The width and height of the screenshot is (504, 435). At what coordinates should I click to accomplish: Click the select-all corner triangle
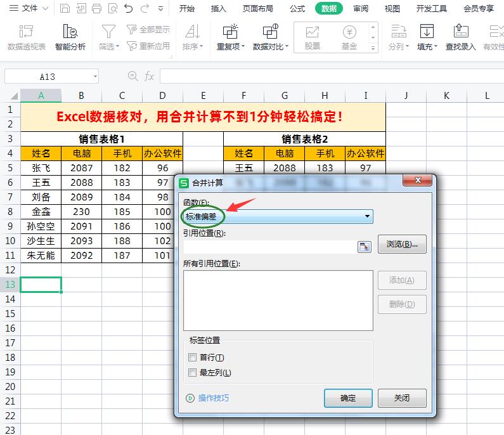[x=13, y=96]
